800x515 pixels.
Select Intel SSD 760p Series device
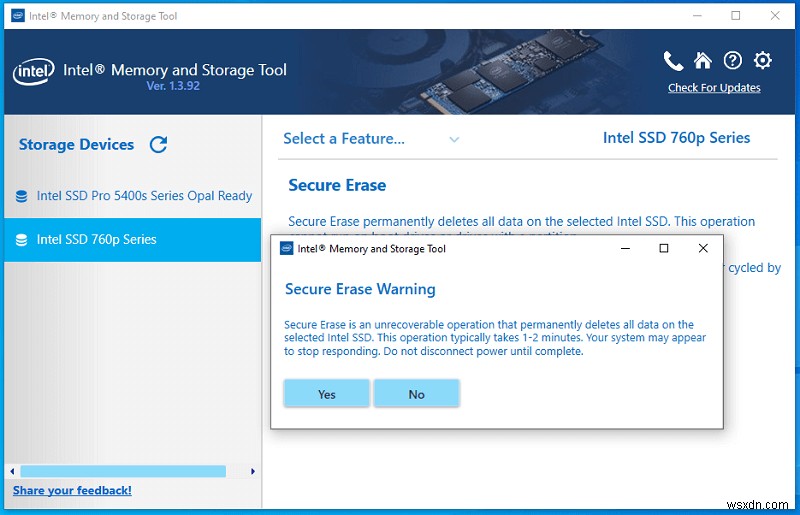(x=96, y=240)
